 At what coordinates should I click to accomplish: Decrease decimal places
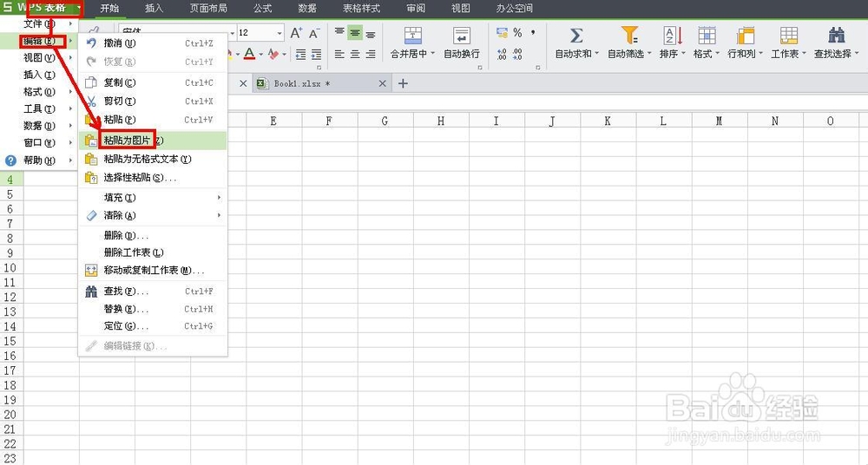[517, 54]
